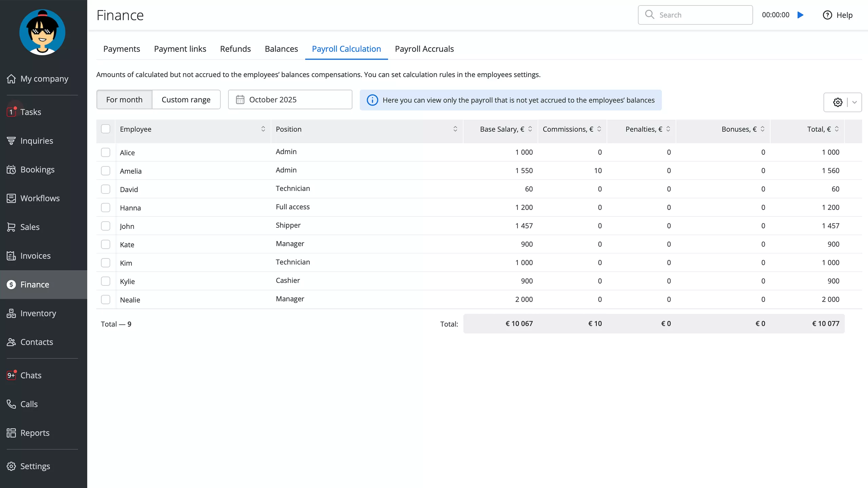The image size is (868, 488).
Task: Open Inventory from the sidebar
Action: (x=38, y=313)
